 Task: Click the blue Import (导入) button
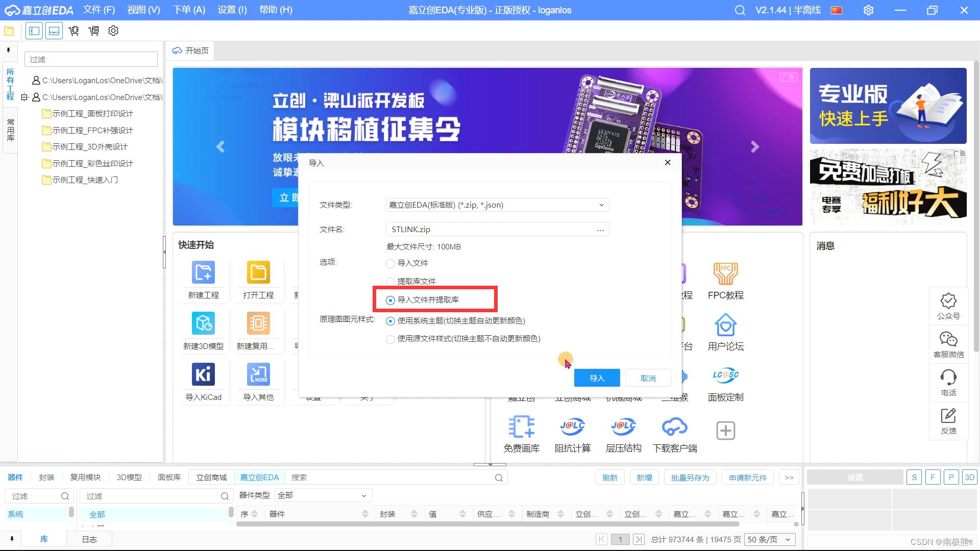point(597,378)
